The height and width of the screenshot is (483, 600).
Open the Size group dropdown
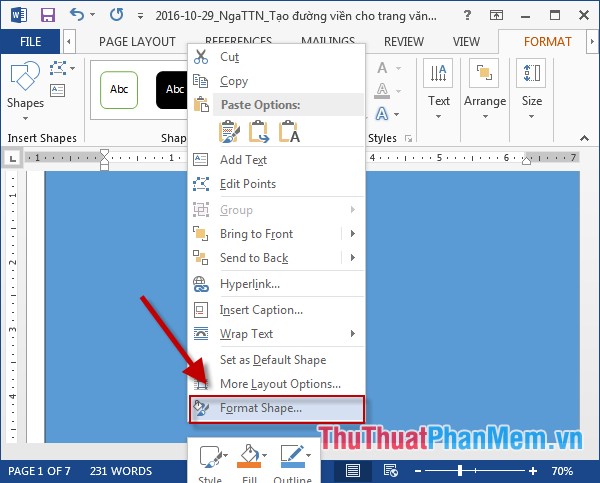tap(531, 91)
